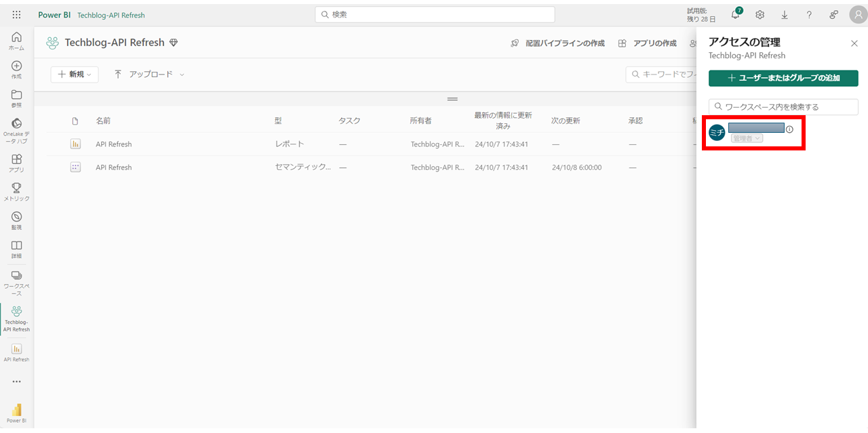This screenshot has height=433, width=868.
Task: Sort by Name column header
Action: click(103, 121)
